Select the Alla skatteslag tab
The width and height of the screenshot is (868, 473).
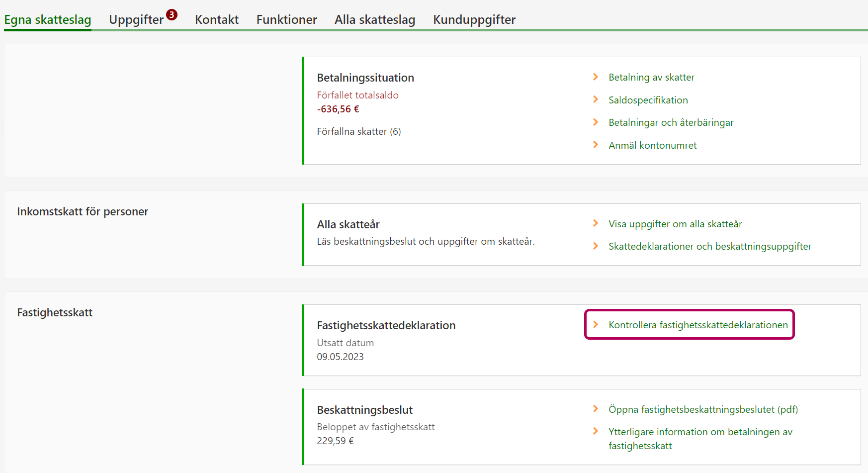coord(375,20)
